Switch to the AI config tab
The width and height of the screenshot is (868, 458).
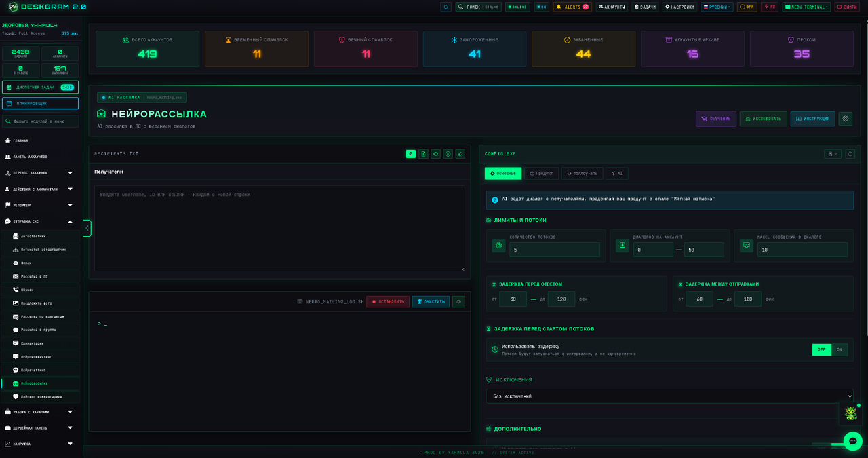(x=617, y=174)
